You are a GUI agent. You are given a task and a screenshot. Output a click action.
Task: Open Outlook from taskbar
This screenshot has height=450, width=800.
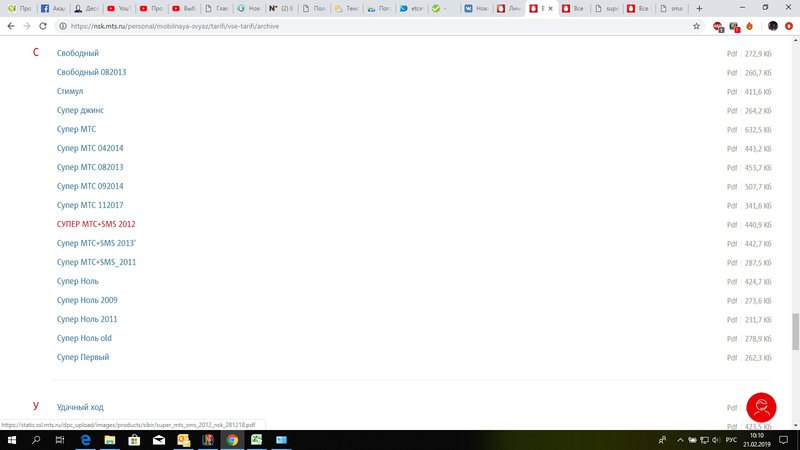(x=183, y=440)
